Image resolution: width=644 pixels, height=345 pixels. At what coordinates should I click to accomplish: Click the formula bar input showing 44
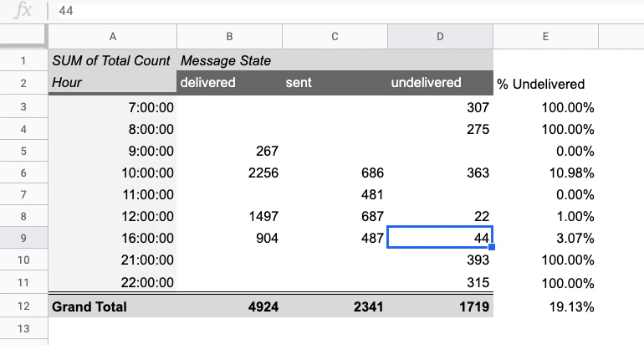[x=349, y=11]
